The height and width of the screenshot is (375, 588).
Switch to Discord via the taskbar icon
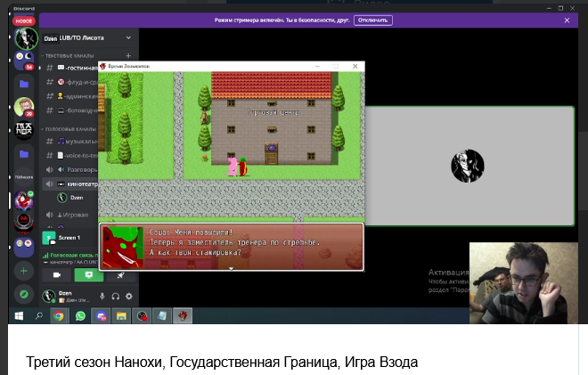[x=102, y=316]
